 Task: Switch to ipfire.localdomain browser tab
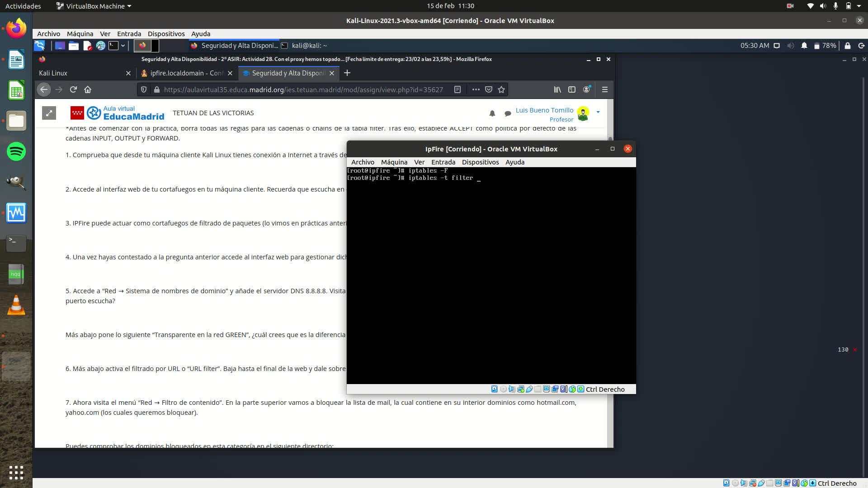(x=186, y=73)
